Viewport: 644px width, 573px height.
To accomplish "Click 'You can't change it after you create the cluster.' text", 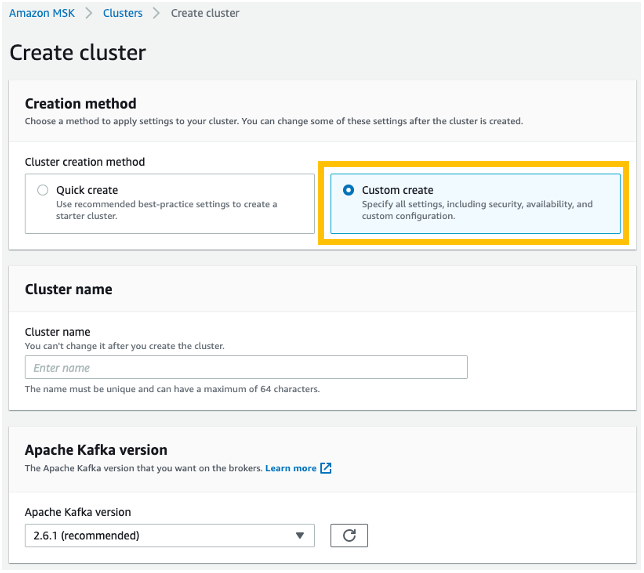I will 124,346.
